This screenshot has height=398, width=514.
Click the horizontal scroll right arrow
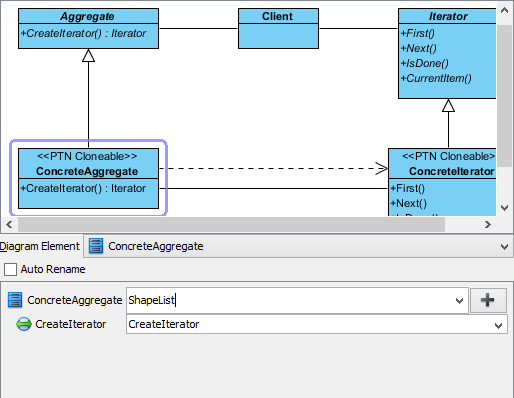(x=488, y=225)
